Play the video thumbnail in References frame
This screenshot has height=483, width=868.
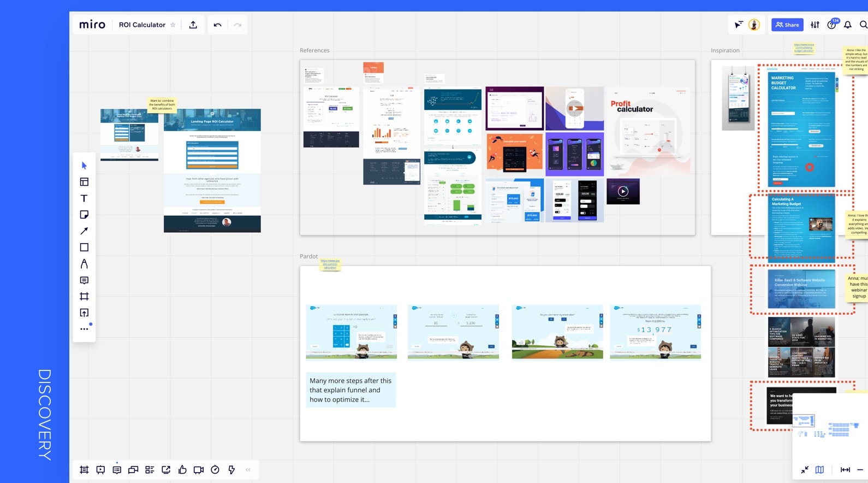tap(623, 191)
